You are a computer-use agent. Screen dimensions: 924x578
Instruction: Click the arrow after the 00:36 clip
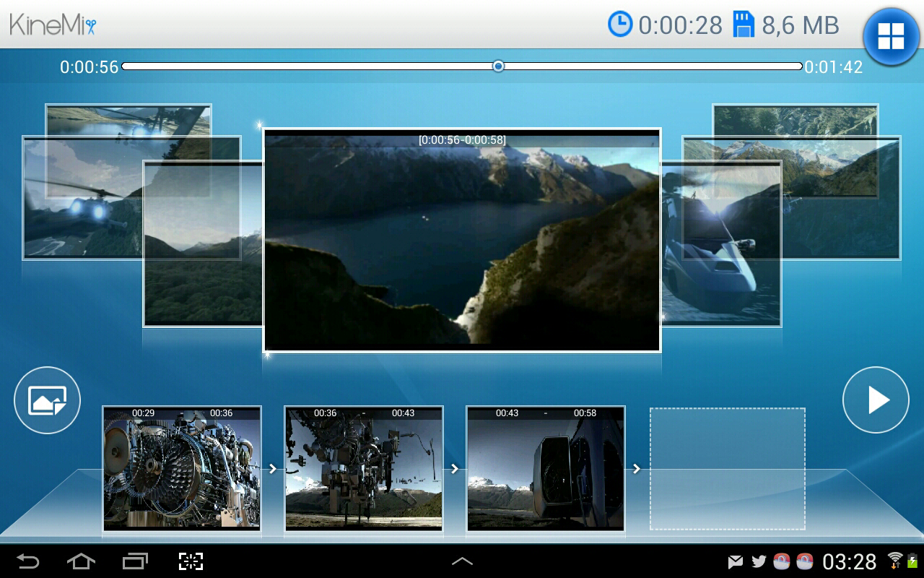click(x=455, y=469)
